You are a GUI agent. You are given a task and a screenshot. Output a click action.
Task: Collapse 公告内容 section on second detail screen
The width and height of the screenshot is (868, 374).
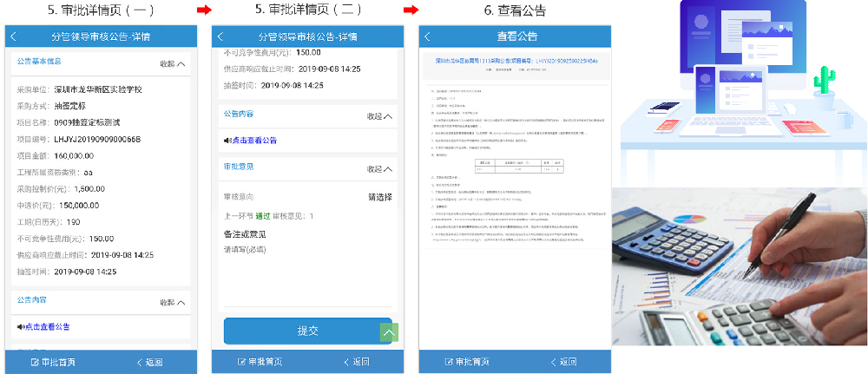tap(379, 116)
